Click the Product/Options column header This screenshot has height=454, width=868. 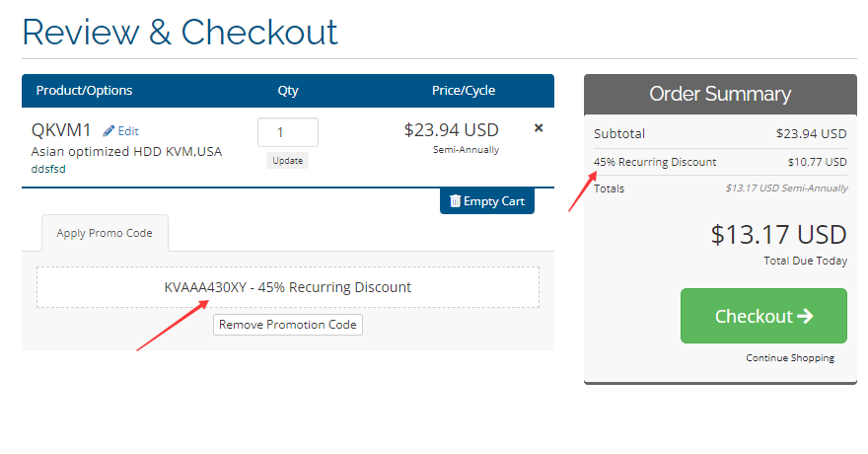pyautogui.click(x=84, y=91)
